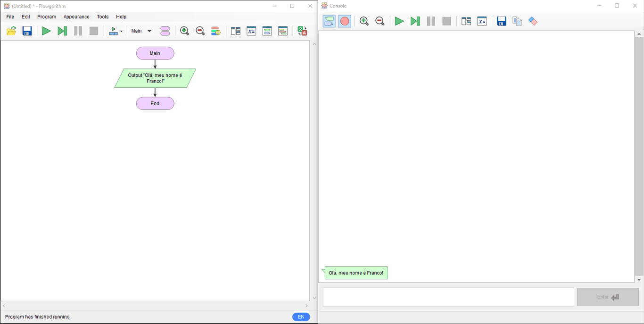Toggle chat bubble view in Console
The height and width of the screenshot is (324, 644).
click(x=329, y=21)
